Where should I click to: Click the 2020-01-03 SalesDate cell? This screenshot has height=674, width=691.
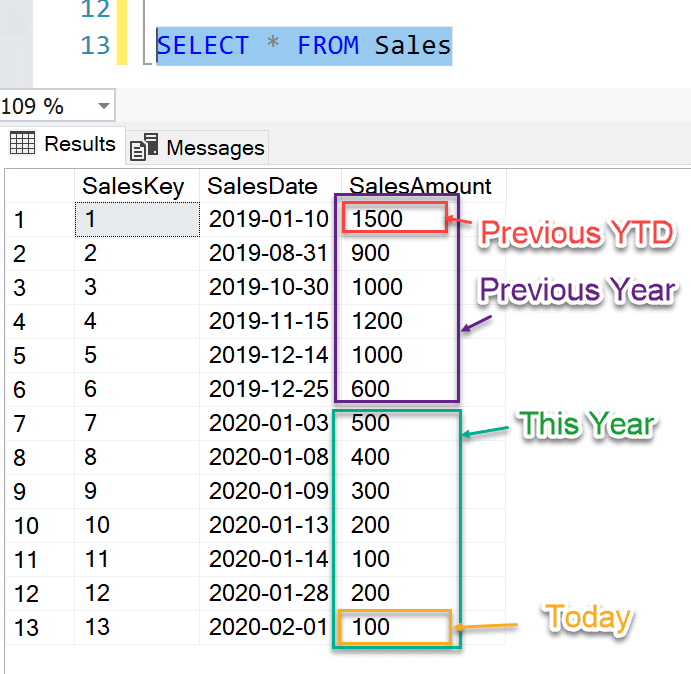(x=269, y=423)
